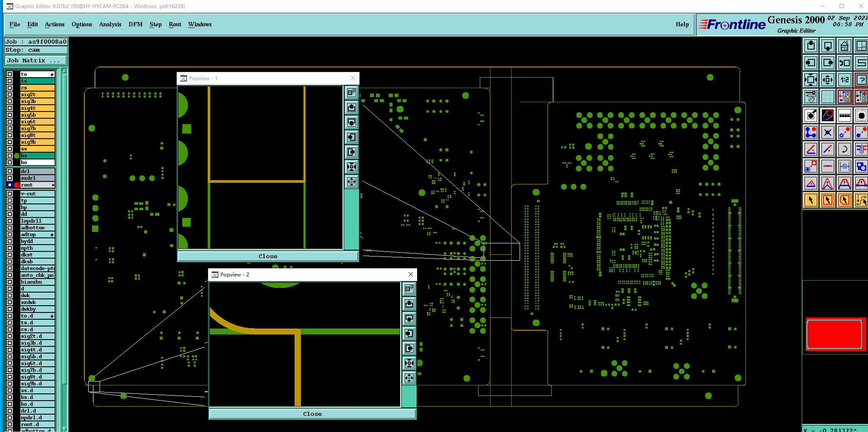
Task: Click the Step: cam label
Action: 36,50
